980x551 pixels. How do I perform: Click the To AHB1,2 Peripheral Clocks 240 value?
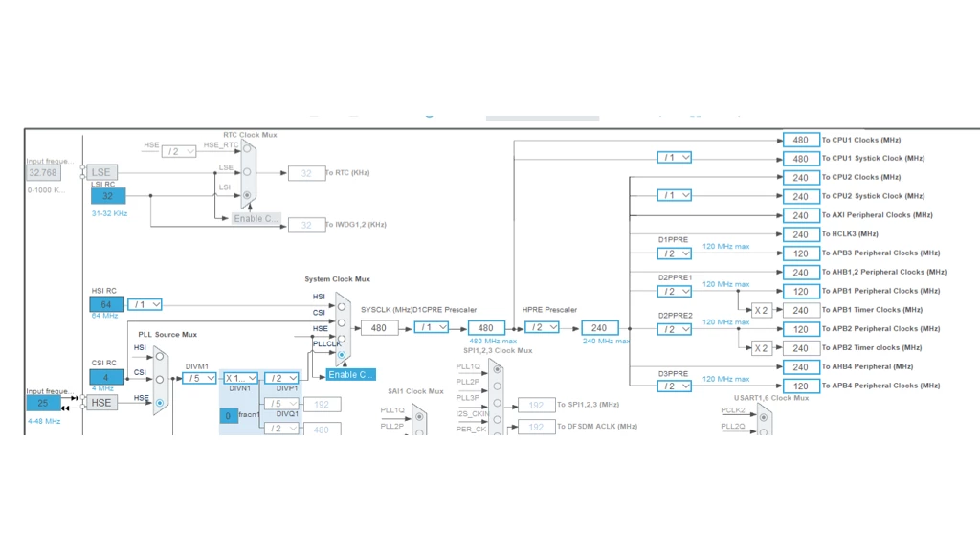point(801,273)
